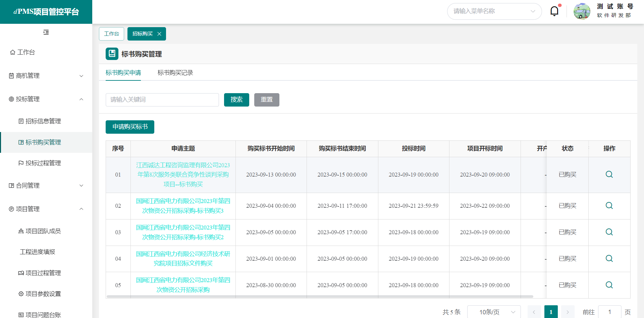Click row 01 已购买 status

pyautogui.click(x=568, y=175)
